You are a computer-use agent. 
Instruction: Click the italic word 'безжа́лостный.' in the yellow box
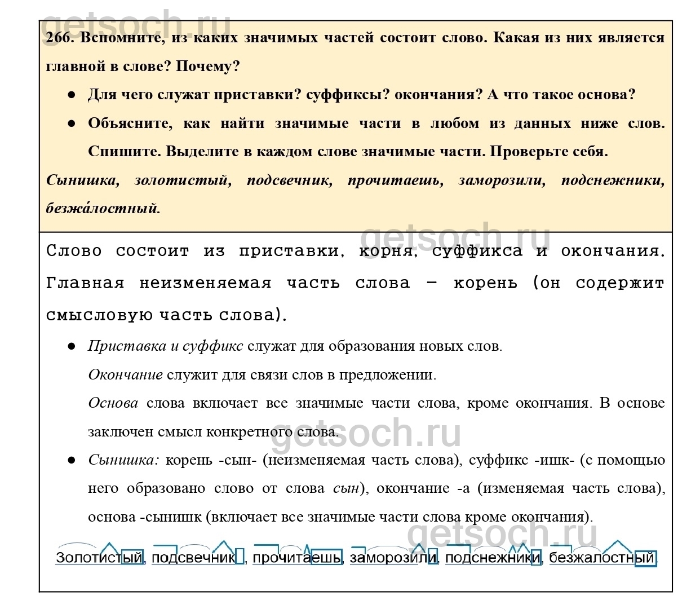coord(103,209)
